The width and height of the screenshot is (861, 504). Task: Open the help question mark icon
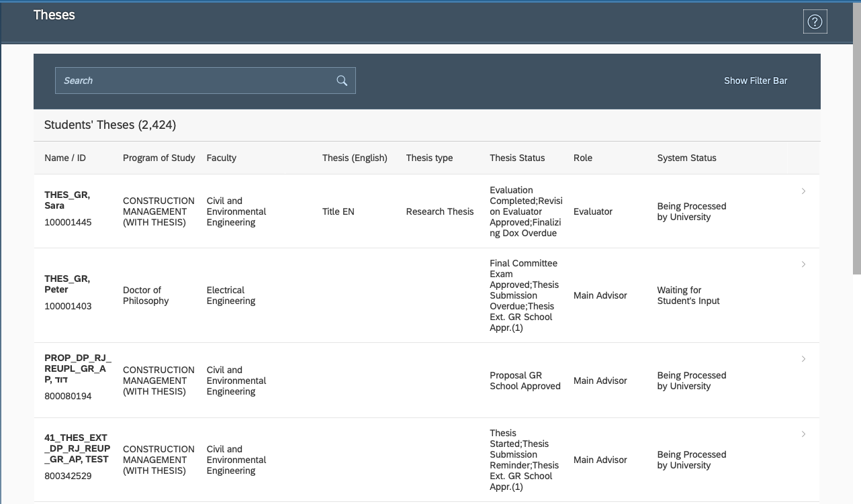815,22
